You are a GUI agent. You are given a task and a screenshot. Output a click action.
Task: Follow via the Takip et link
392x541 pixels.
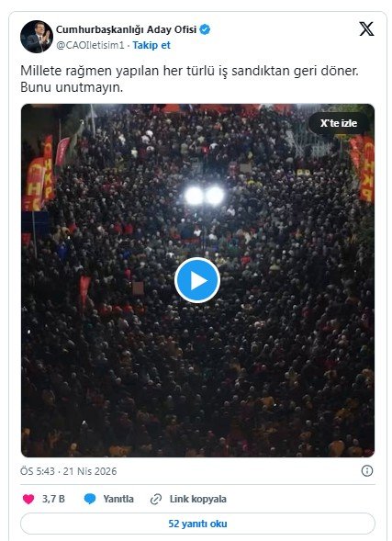[x=151, y=45]
